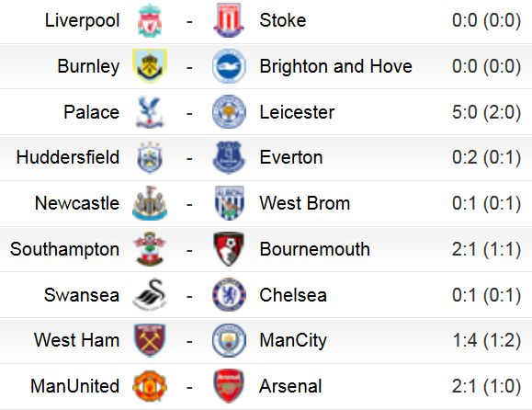532x410 pixels.
Task: Open the Bournemouth club badge
Action: click(229, 249)
